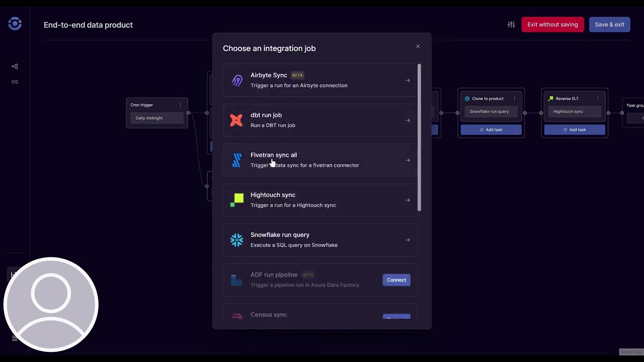Choose the Snowflake run query option
The width and height of the screenshot is (644, 362).
tap(320, 240)
